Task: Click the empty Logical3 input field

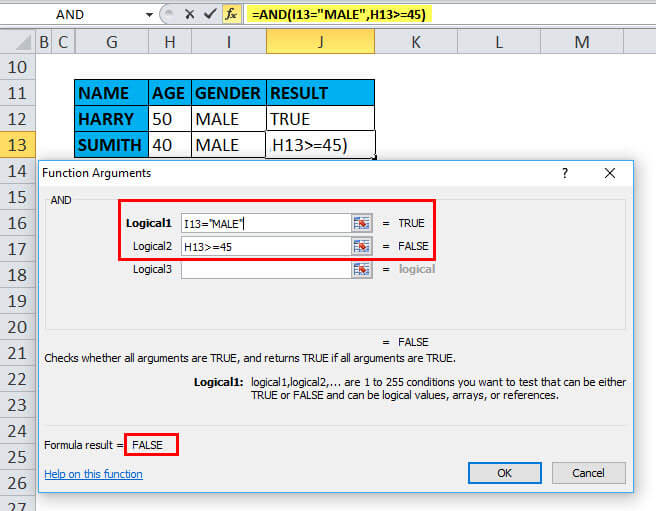Action: pyautogui.click(x=266, y=269)
